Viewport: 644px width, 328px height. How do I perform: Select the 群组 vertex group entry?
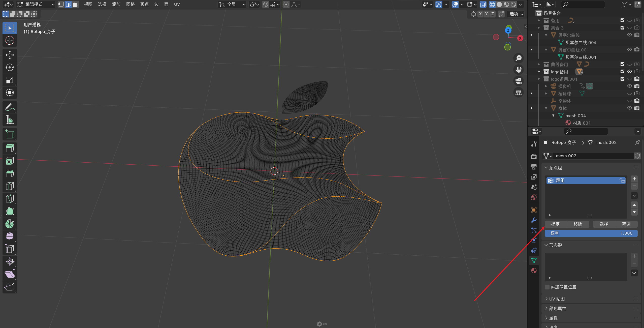586,181
